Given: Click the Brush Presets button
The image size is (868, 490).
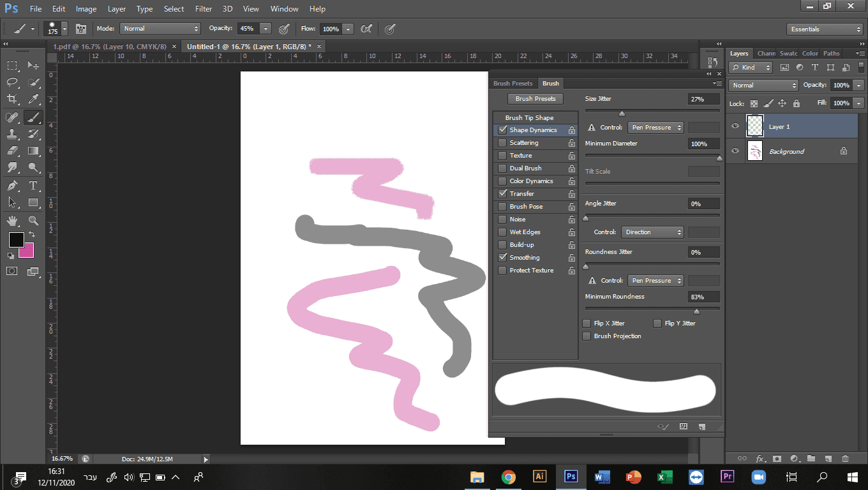Looking at the screenshot, I should (x=535, y=99).
